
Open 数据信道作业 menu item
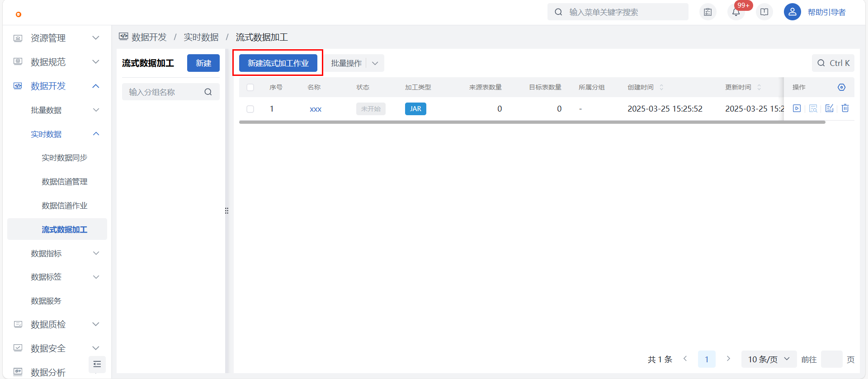[64, 206]
